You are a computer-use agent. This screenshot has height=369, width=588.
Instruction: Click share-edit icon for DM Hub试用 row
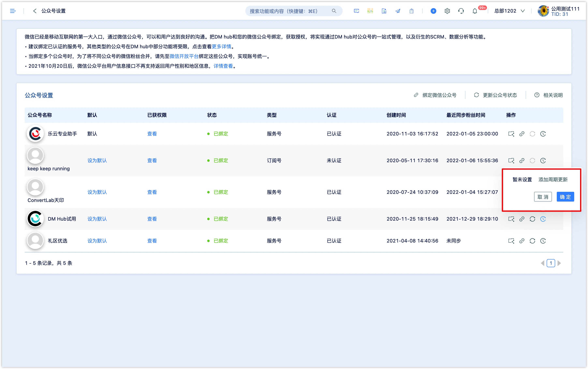pos(511,219)
